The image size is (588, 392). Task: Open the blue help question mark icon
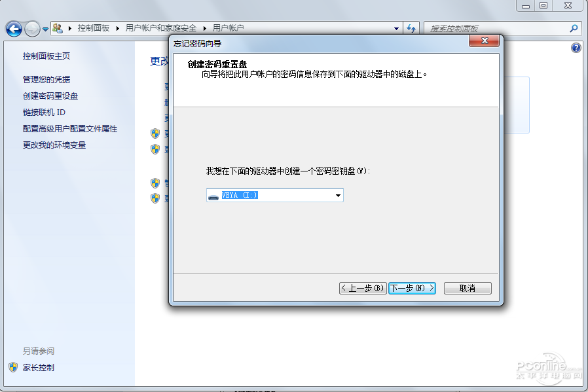(576, 48)
